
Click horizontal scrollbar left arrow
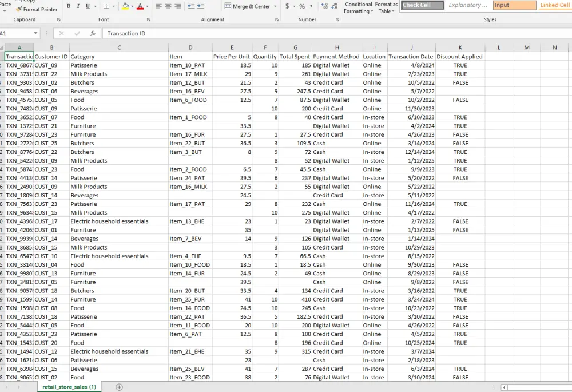(504, 387)
